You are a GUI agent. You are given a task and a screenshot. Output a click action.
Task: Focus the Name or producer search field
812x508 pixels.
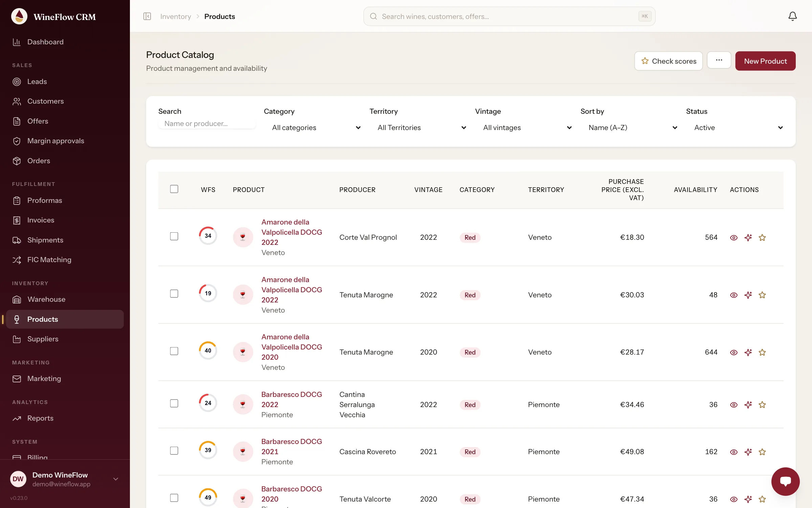(207, 124)
